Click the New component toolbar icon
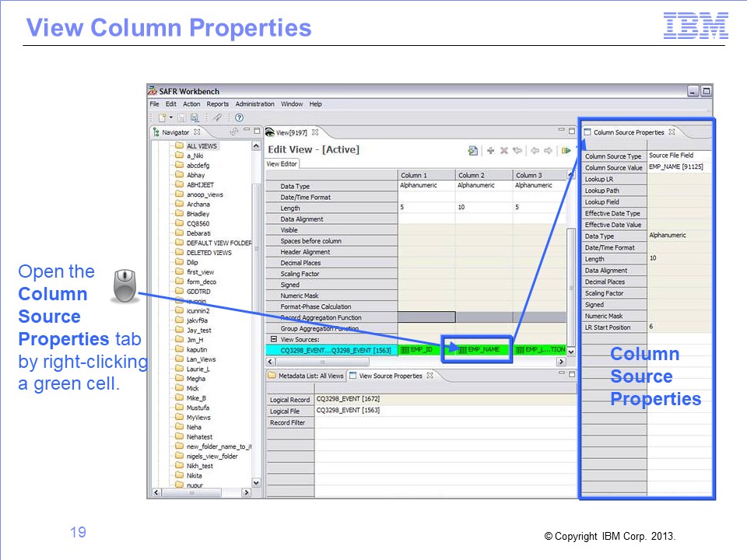Viewport: 747px width, 560px height. tap(163, 117)
